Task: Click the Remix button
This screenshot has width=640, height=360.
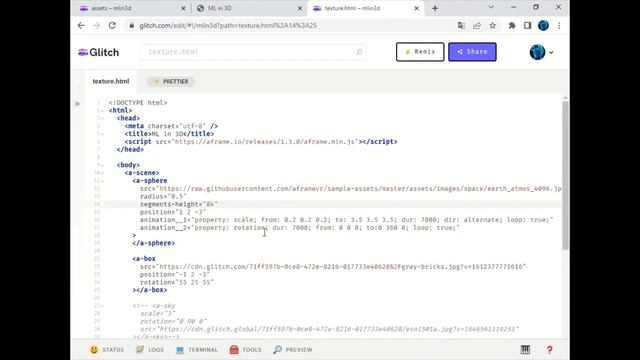Action: click(420, 52)
